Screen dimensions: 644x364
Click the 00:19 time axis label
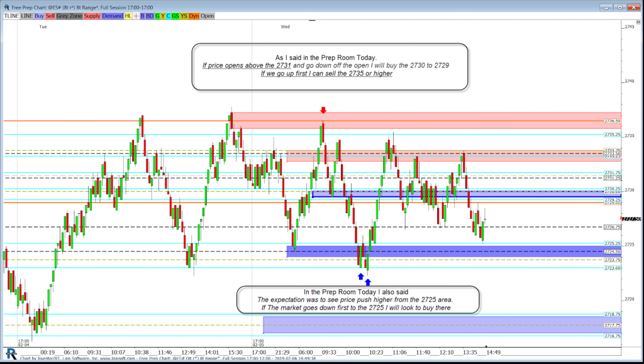click(x=48, y=352)
